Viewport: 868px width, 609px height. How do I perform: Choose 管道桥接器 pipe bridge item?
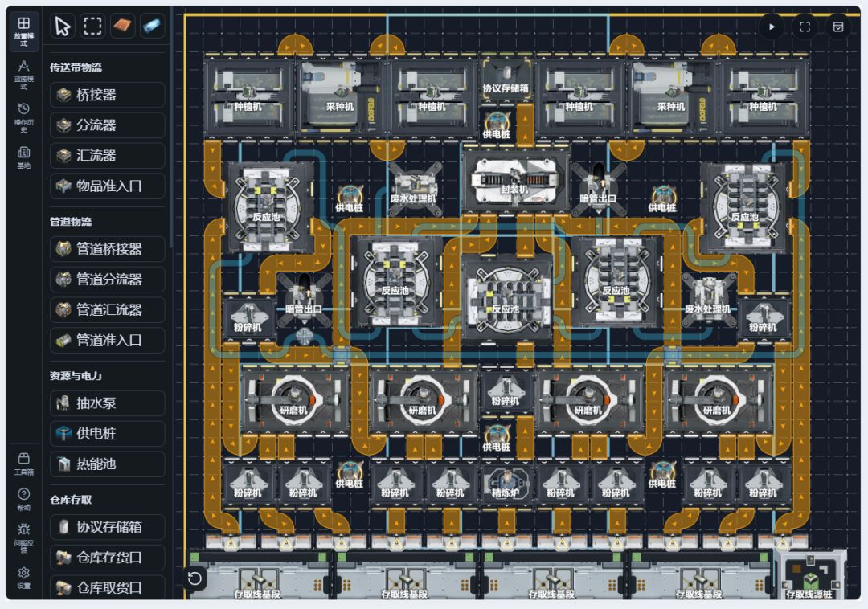(108, 249)
